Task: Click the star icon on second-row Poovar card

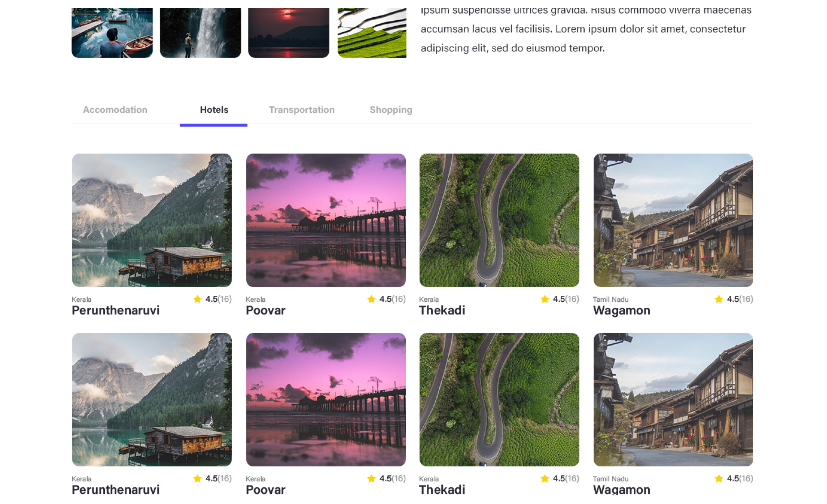Action: click(x=371, y=478)
